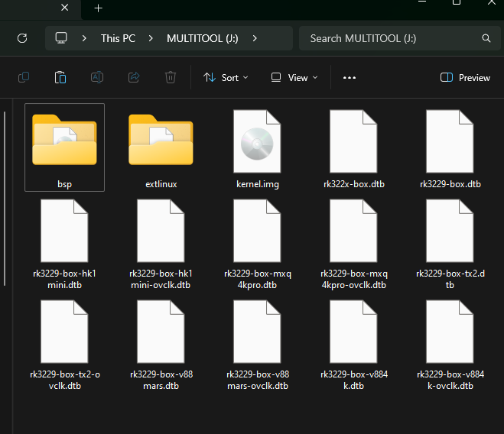Click the magnifier search icon
The image size is (504, 434).
(486, 38)
